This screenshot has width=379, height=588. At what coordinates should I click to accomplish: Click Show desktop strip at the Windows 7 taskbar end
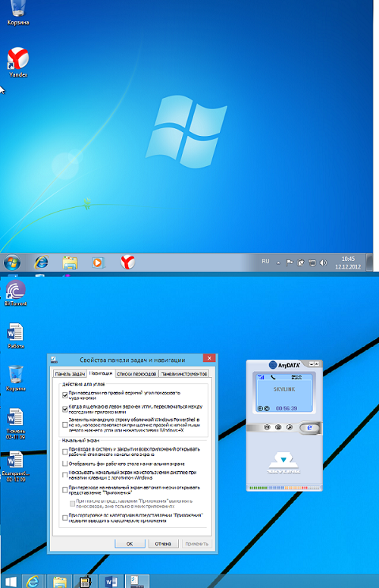point(369,262)
